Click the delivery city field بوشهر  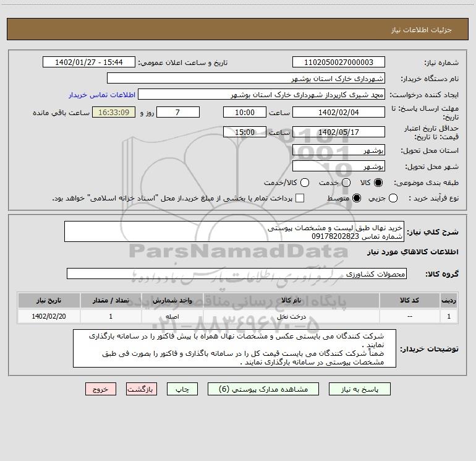339,166
